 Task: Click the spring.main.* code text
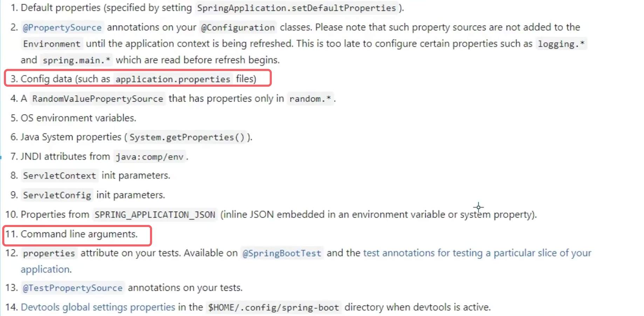pos(76,60)
